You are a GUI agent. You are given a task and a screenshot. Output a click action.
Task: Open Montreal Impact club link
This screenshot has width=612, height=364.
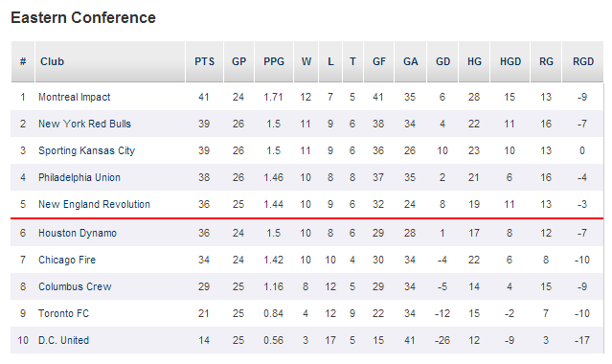[x=74, y=97]
